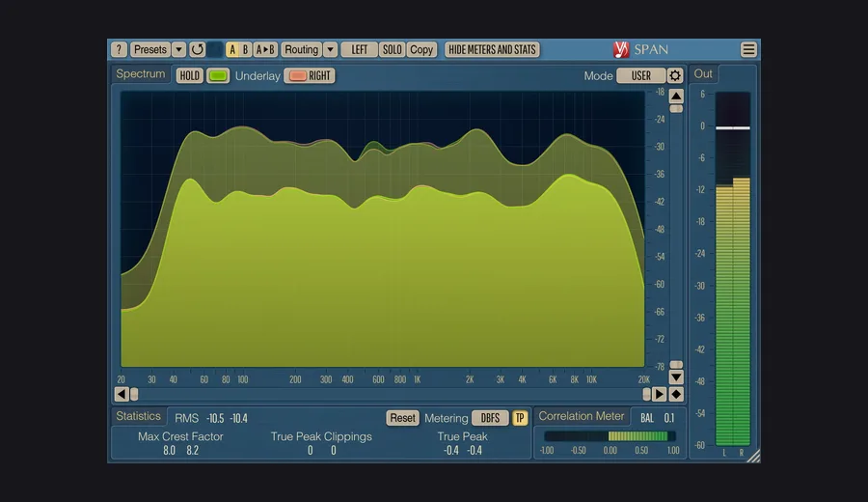Click the upper vertical range slider handle
This screenshot has width=868, height=502.
click(676, 108)
